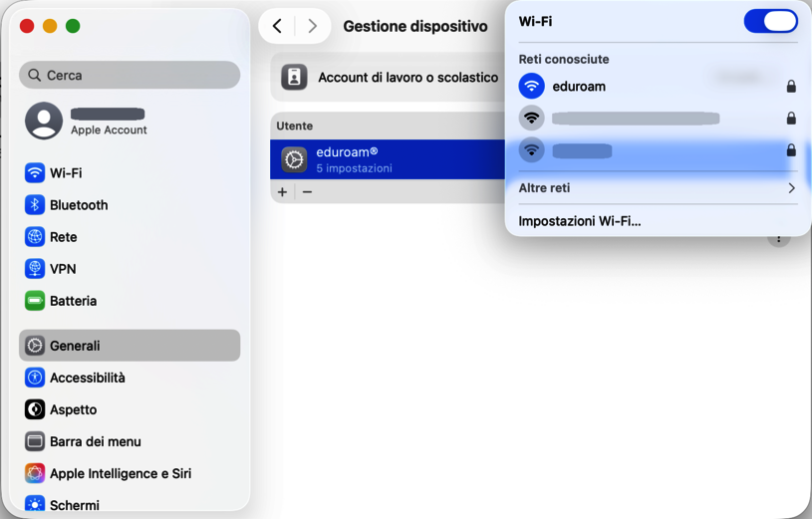Screen dimensions: 812x519
Task: Select the eduroam® profile row
Action: pyautogui.click(x=389, y=159)
